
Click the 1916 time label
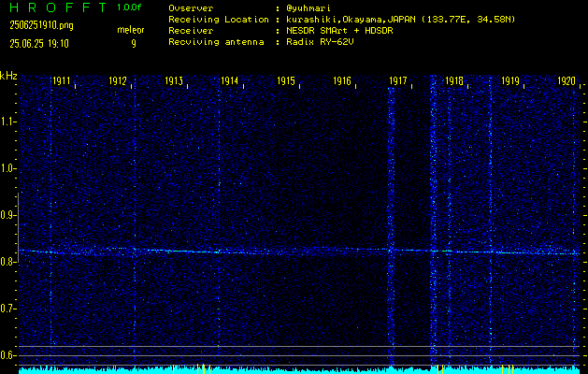click(342, 81)
